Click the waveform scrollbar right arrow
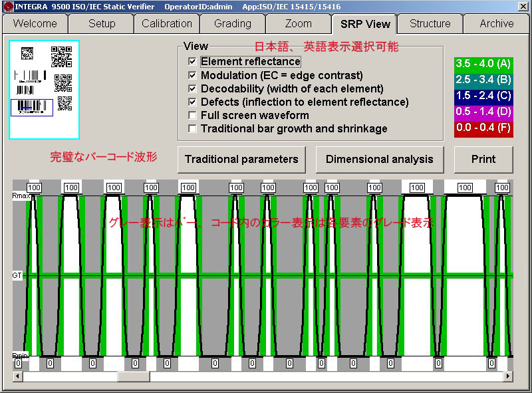 point(508,376)
